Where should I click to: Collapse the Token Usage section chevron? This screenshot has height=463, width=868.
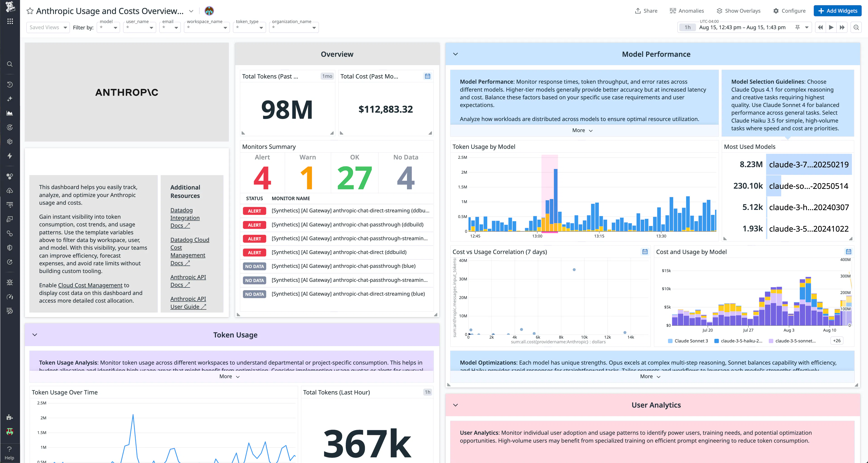coord(34,335)
